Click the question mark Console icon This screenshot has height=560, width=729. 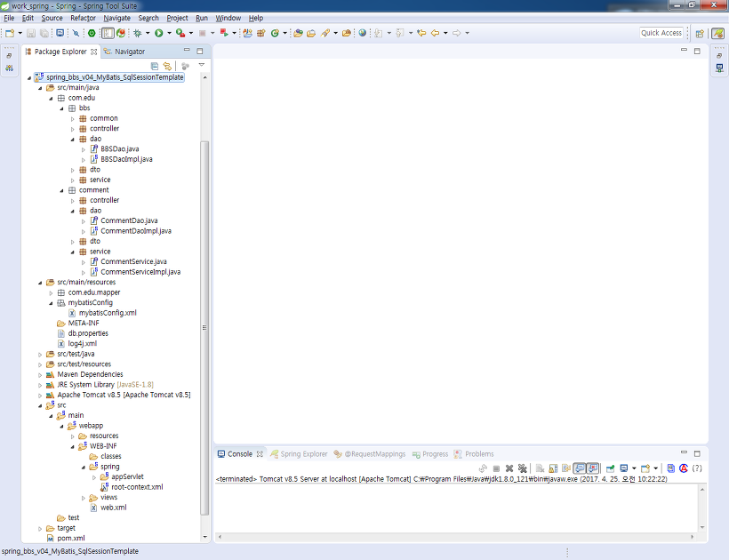[697, 468]
